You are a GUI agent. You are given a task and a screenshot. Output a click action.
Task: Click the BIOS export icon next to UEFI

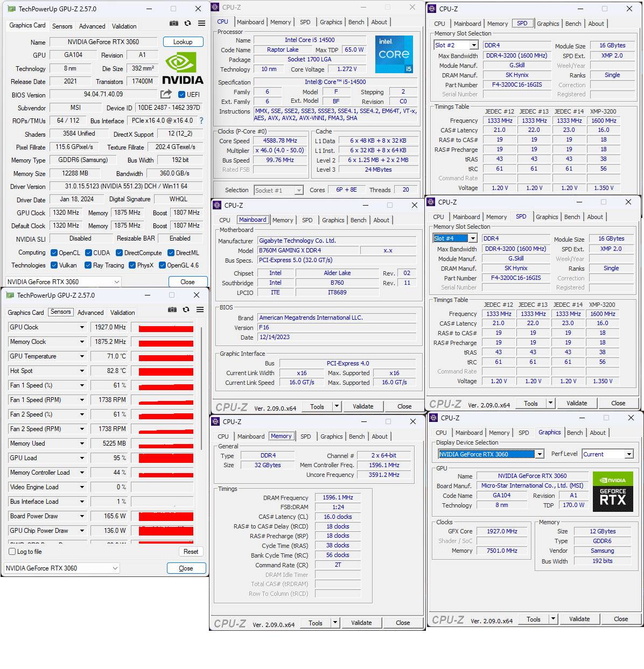[x=166, y=94]
